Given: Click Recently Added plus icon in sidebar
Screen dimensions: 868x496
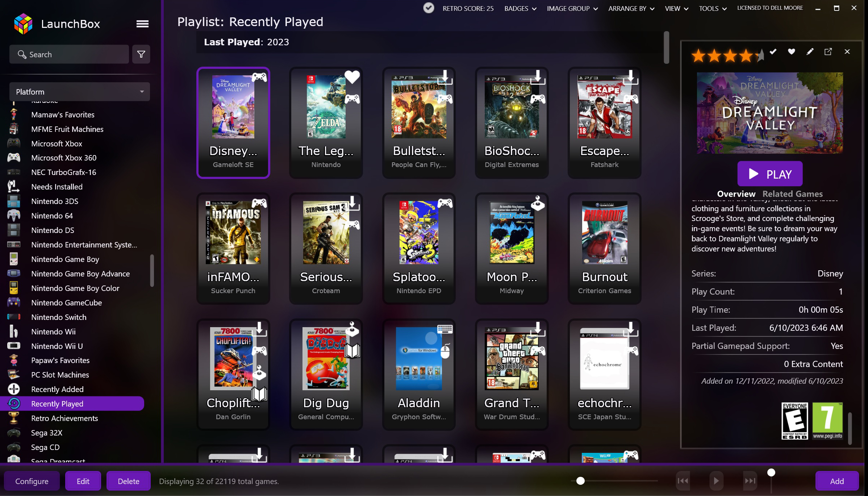Looking at the screenshot, I should pyautogui.click(x=14, y=389).
